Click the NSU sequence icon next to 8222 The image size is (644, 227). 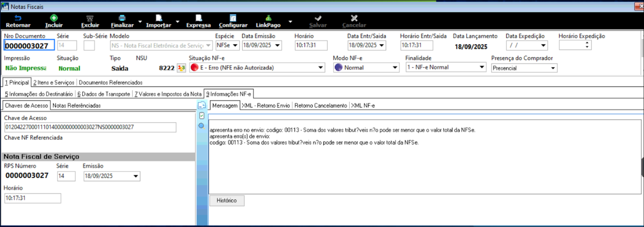181,68
